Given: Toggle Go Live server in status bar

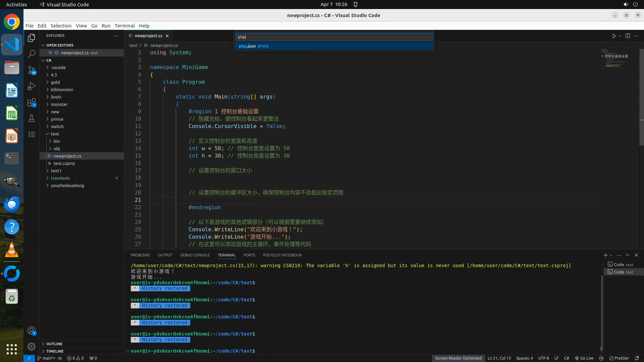Looking at the screenshot, I should (x=584, y=358).
